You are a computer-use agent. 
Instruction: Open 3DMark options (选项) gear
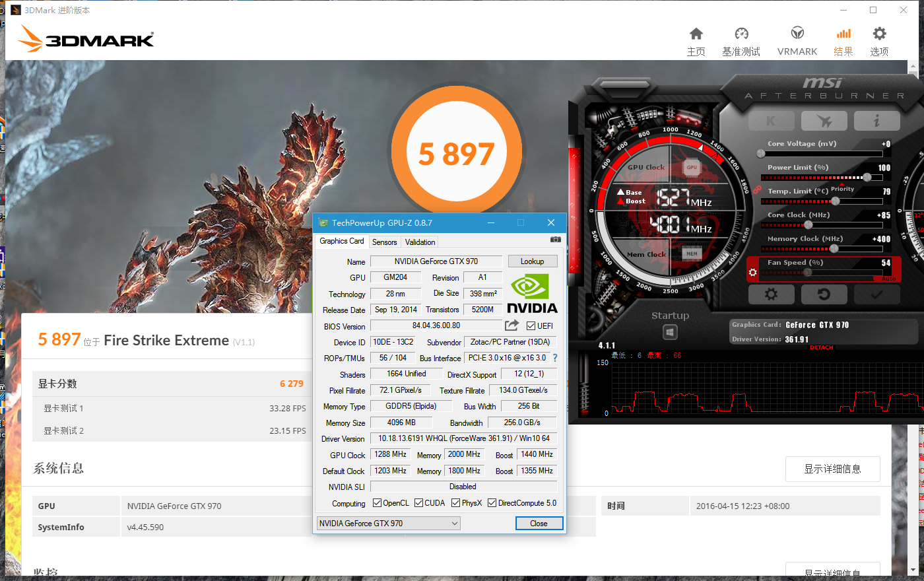pos(879,42)
